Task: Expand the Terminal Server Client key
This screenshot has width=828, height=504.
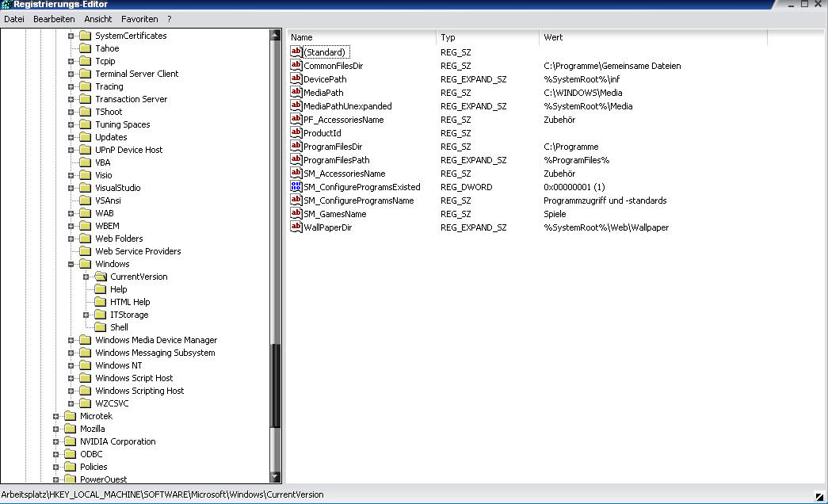Action: (71, 74)
